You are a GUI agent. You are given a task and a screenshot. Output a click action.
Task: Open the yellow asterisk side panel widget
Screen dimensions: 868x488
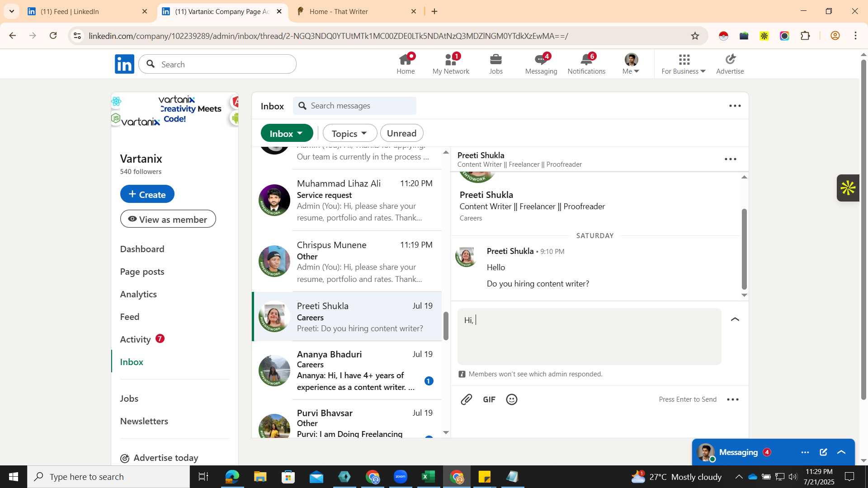848,188
